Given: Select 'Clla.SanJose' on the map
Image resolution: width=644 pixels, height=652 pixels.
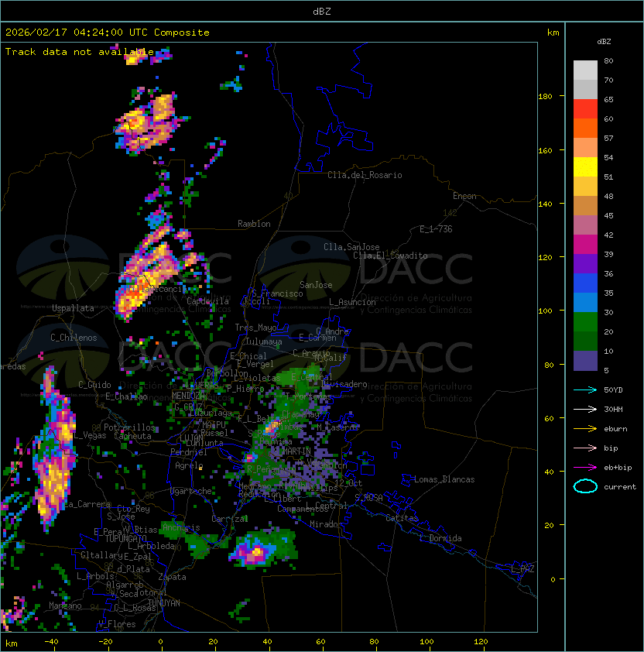Looking at the screenshot, I should (x=351, y=247).
